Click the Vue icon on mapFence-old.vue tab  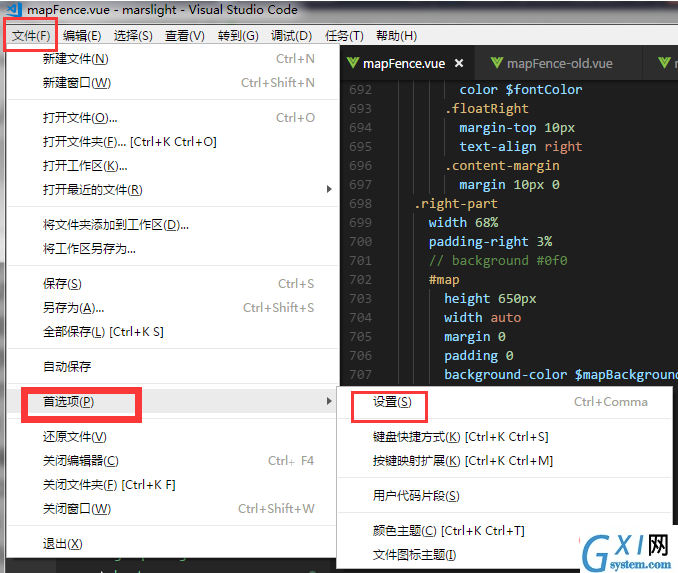[x=497, y=63]
